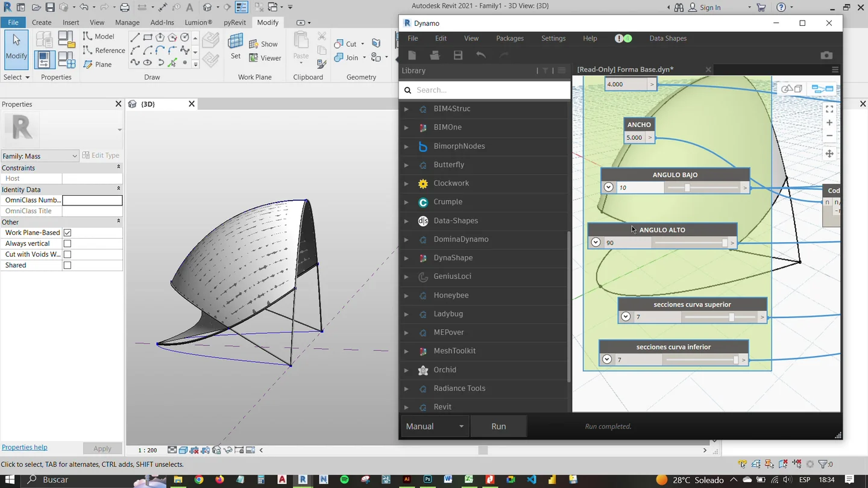Select the Cut geometry tool

pyautogui.click(x=346, y=43)
